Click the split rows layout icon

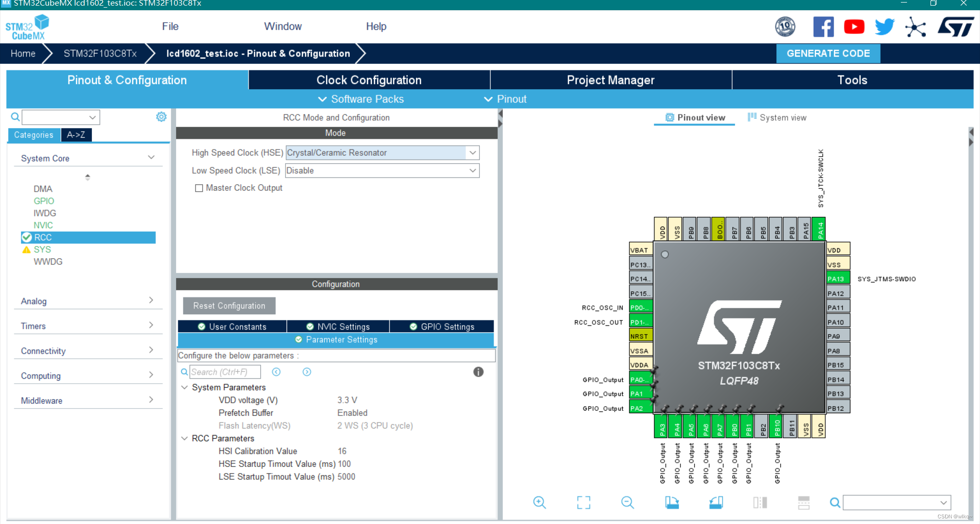coord(804,503)
